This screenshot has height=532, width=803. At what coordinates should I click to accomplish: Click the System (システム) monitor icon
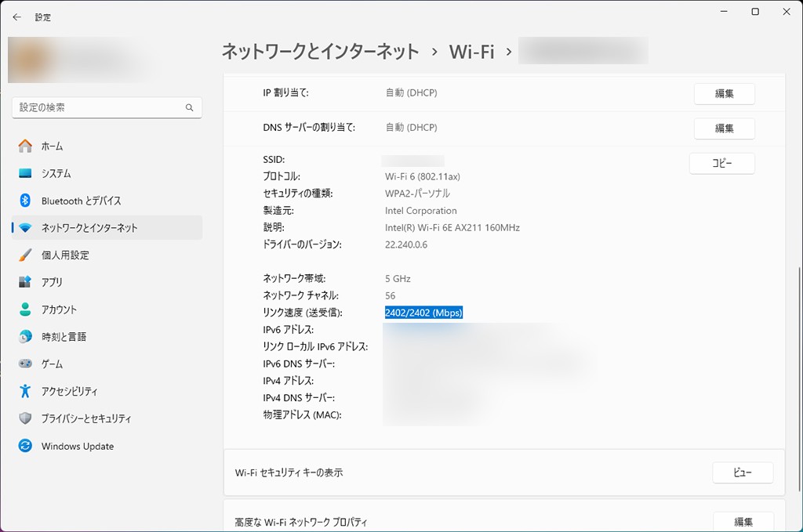pyautogui.click(x=26, y=174)
